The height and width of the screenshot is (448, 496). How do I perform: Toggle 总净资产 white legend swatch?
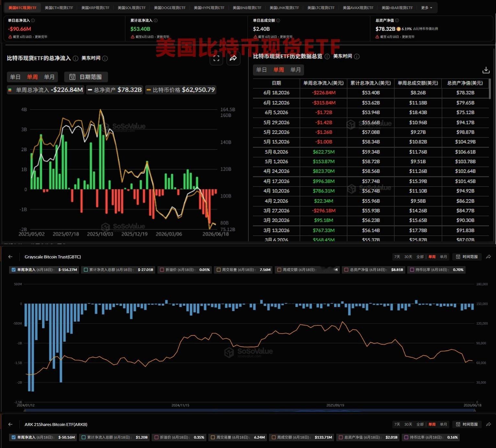click(90, 90)
